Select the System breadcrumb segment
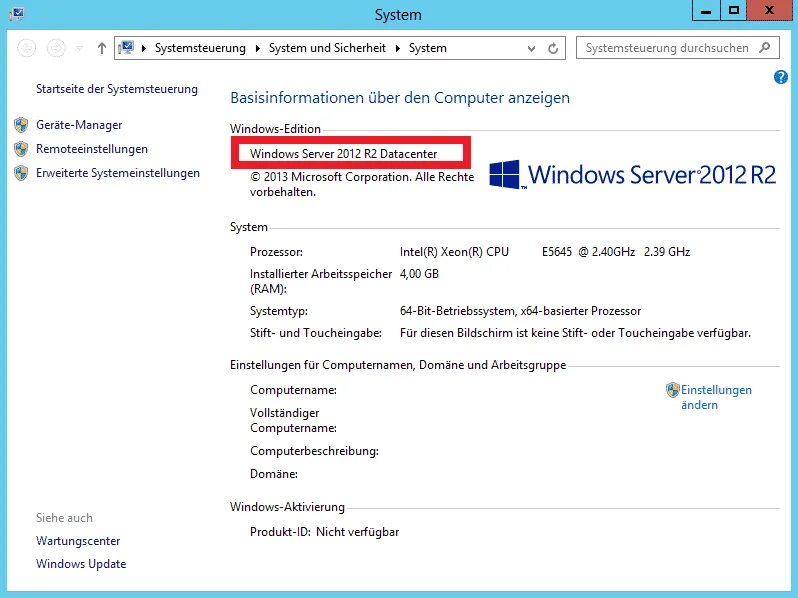 point(428,48)
